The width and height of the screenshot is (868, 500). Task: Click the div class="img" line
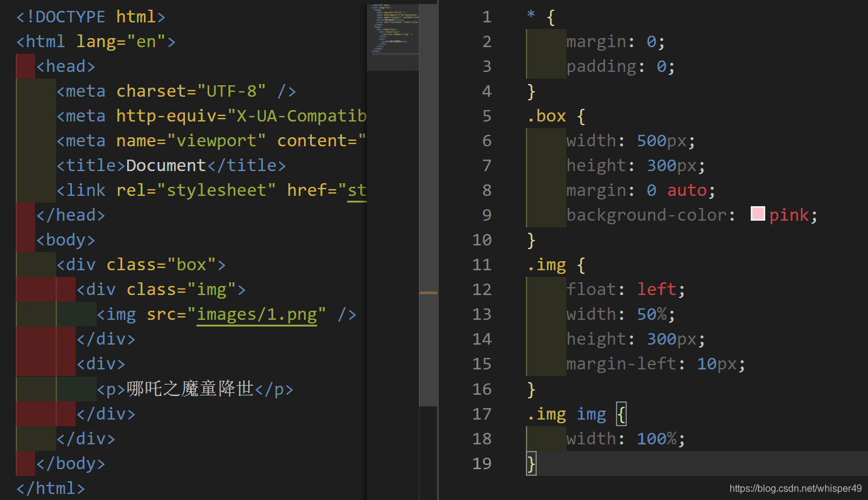click(x=161, y=290)
